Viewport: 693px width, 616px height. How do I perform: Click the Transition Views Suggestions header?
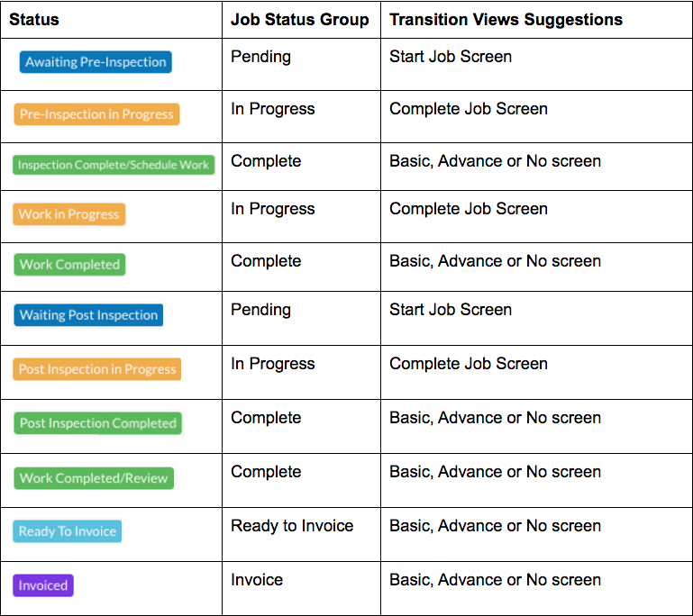(x=506, y=20)
